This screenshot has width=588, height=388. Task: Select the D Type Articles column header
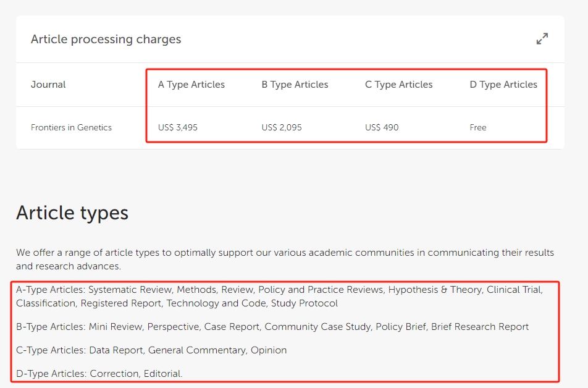pyautogui.click(x=503, y=85)
